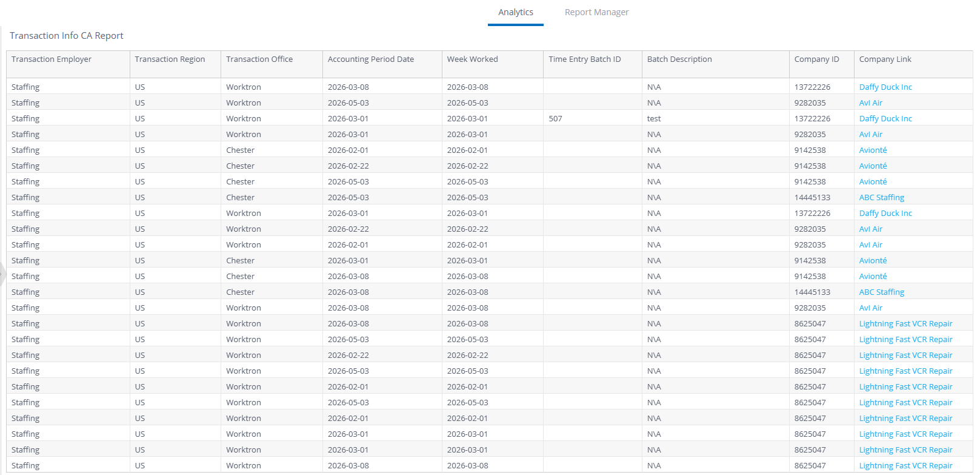Select the Accounting Period Date column header

tap(382, 64)
